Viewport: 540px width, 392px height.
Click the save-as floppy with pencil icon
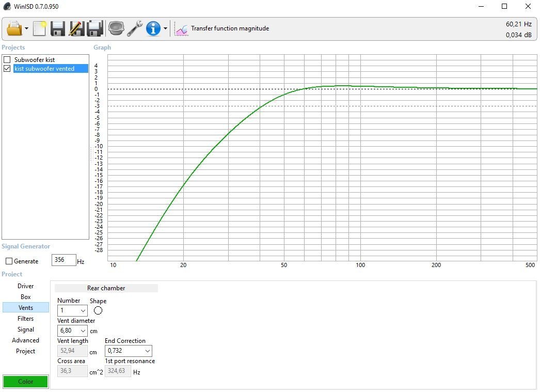pyautogui.click(x=76, y=28)
